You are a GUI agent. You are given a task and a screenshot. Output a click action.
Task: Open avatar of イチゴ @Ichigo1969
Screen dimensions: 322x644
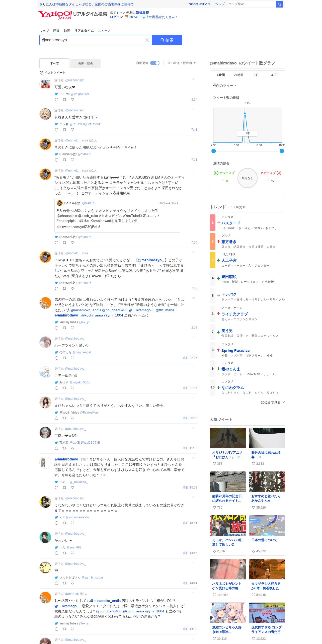point(45,84)
